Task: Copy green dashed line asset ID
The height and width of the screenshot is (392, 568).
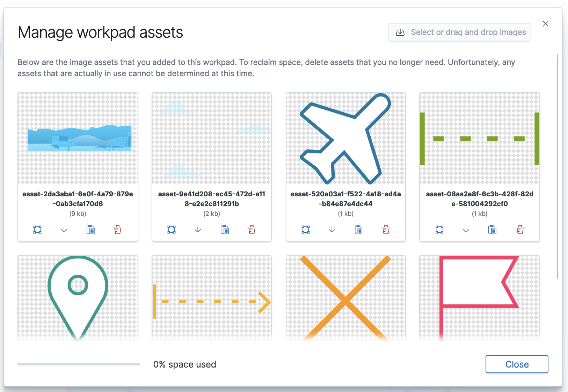Action: [492, 230]
